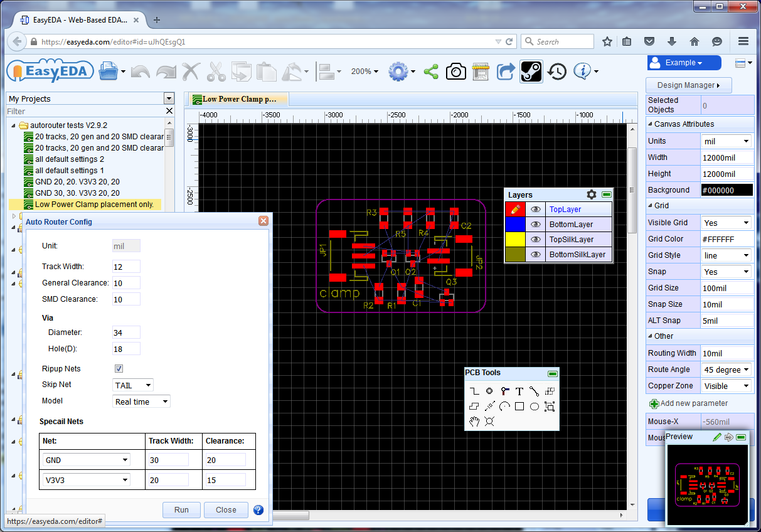Toggle TopSilkLayer visibility eye
761x532 pixels.
(536, 240)
